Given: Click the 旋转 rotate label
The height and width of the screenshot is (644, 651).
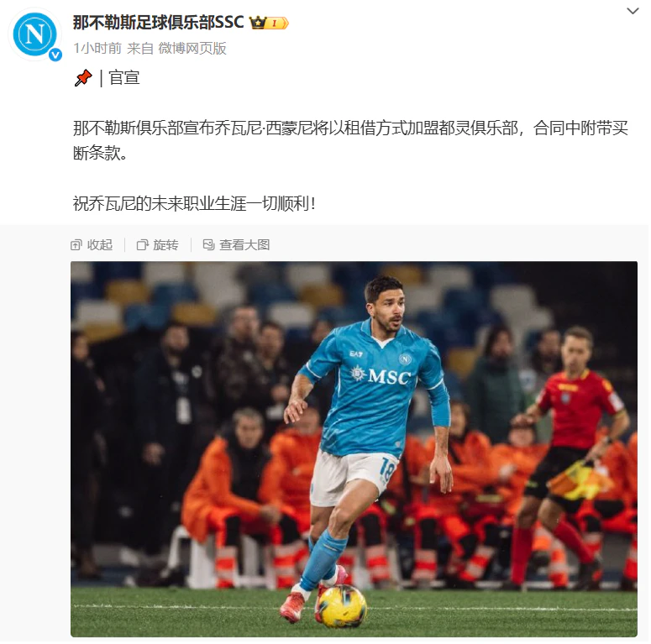Looking at the screenshot, I should (x=165, y=245).
